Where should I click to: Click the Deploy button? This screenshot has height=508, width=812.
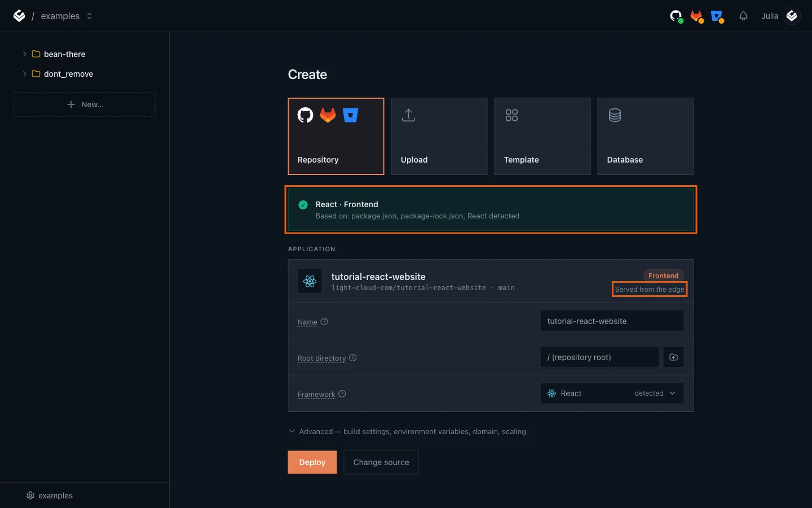312,462
